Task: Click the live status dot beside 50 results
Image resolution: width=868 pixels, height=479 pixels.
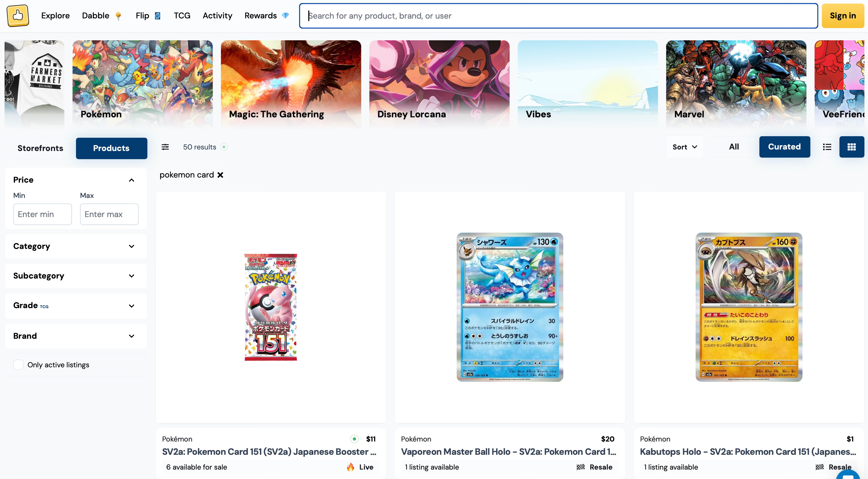Action: 224,147
